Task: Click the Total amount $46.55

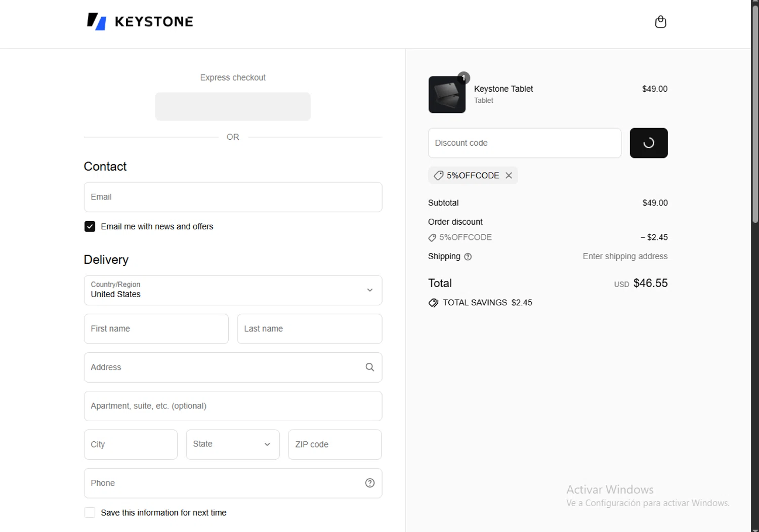Action: pos(650,283)
